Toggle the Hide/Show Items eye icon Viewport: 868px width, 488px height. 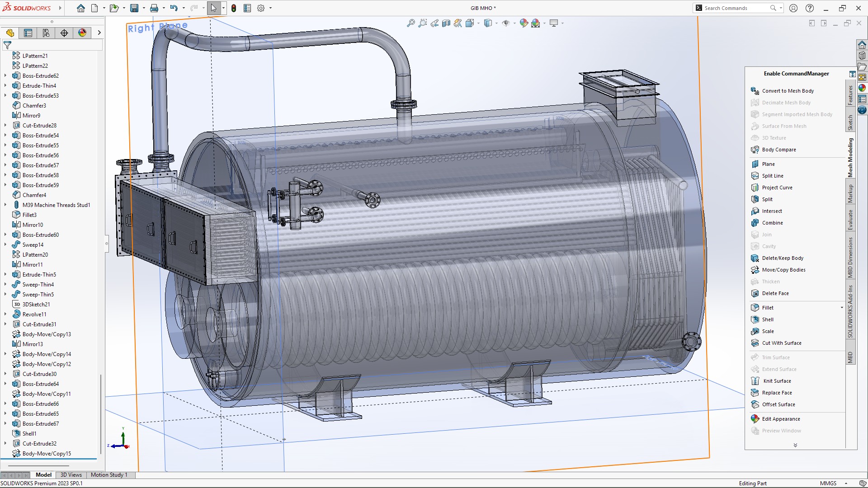click(x=506, y=23)
